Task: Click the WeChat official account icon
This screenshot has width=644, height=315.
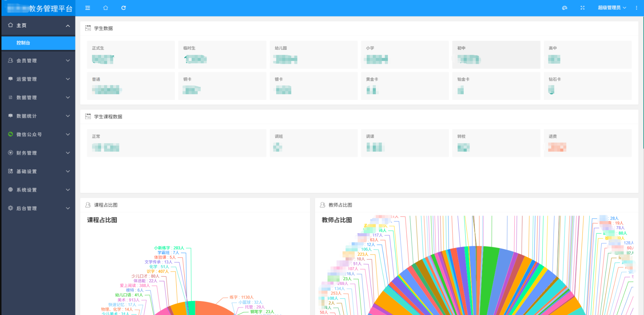Action: pos(10,134)
